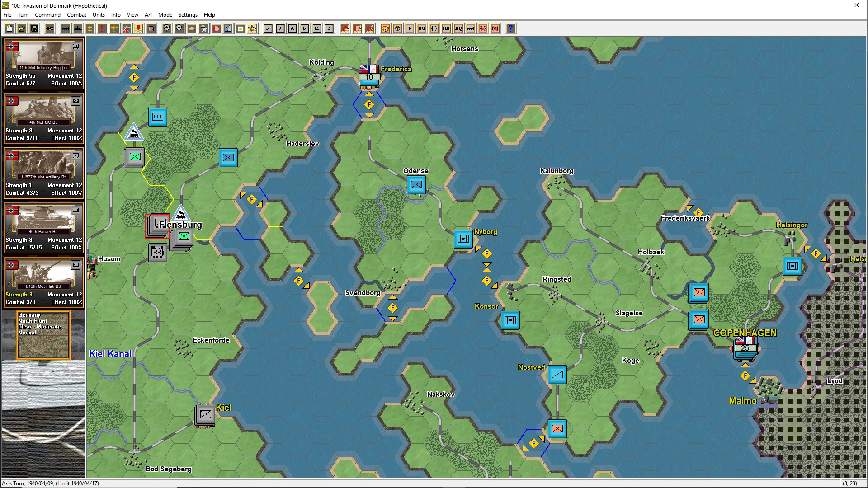Image resolution: width=868 pixels, height=488 pixels.
Task: Select the gray unit counter at Kiel
Action: [205, 414]
